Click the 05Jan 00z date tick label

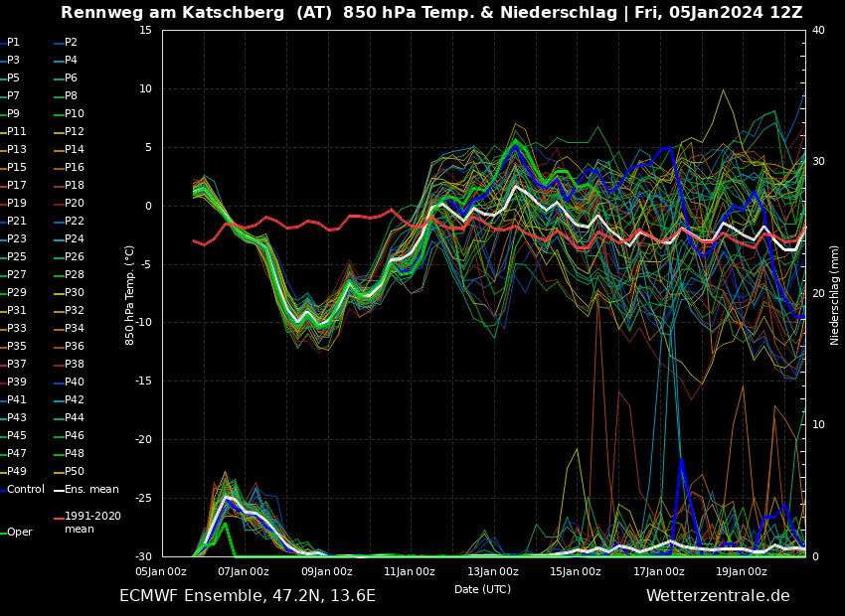pos(161,571)
